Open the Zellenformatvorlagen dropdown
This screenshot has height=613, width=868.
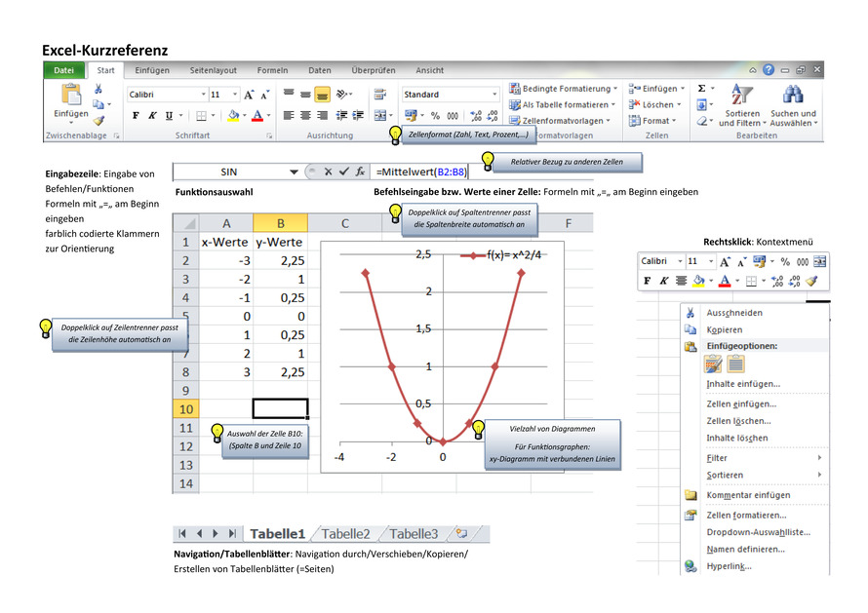pos(560,121)
